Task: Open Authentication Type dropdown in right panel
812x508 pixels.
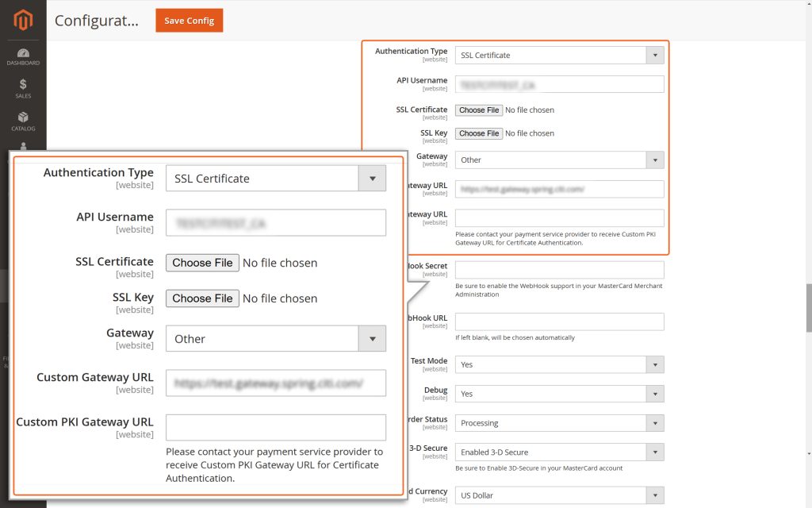Action: (x=559, y=56)
